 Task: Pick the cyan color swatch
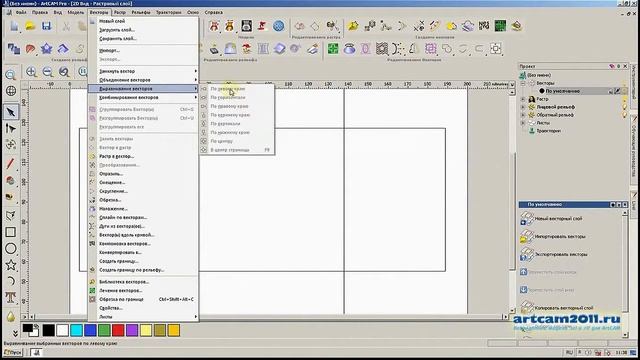pyautogui.click(x=76, y=330)
